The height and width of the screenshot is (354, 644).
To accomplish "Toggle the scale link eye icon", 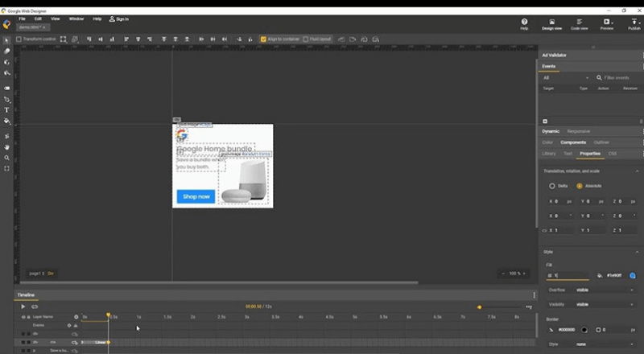I will point(544,231).
